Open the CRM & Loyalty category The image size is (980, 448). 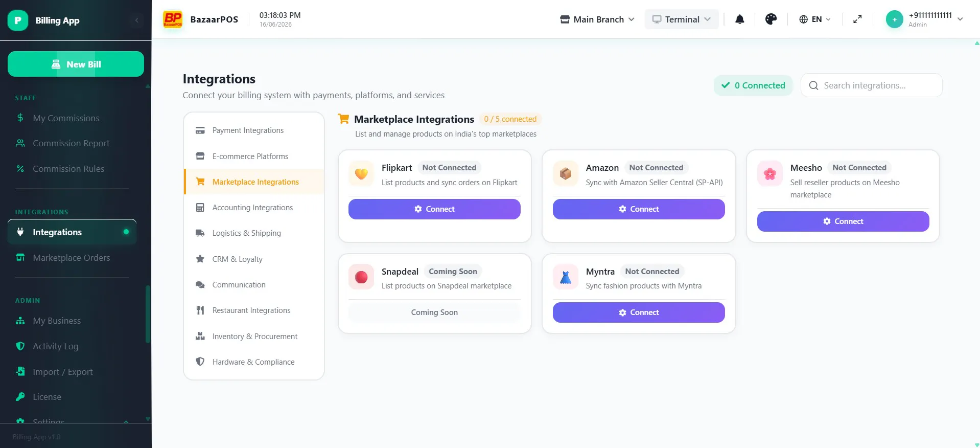(254, 259)
